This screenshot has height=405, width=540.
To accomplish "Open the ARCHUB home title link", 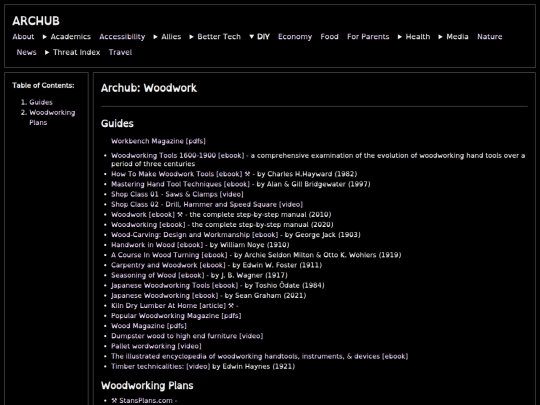I will point(36,21).
